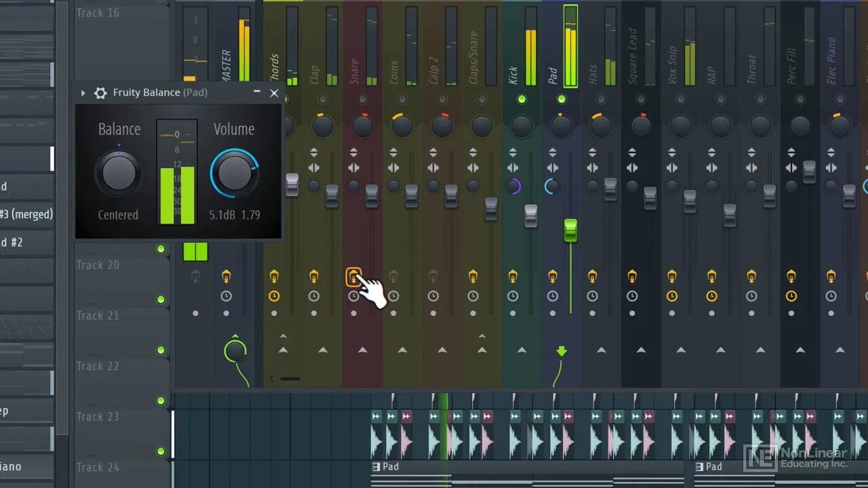This screenshot has height=488, width=868.
Task: Click the Calp 2 track's disabled FX slots icon
Action: point(433,277)
